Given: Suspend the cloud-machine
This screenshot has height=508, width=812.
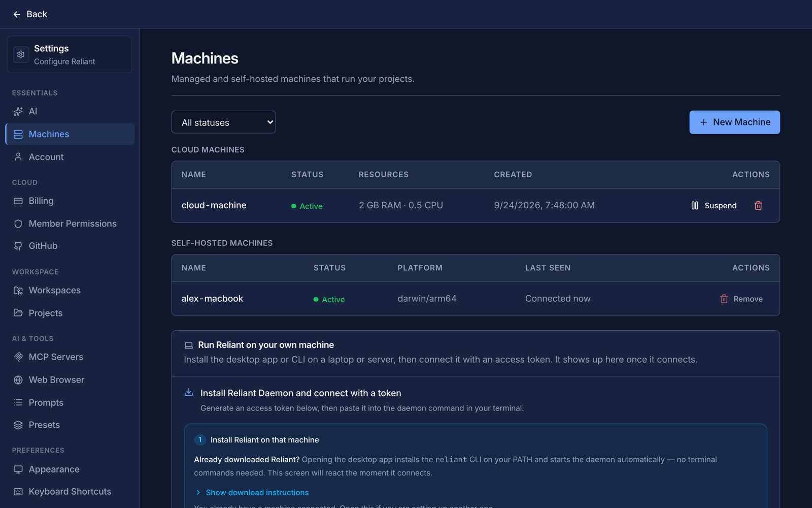Looking at the screenshot, I should (x=714, y=205).
